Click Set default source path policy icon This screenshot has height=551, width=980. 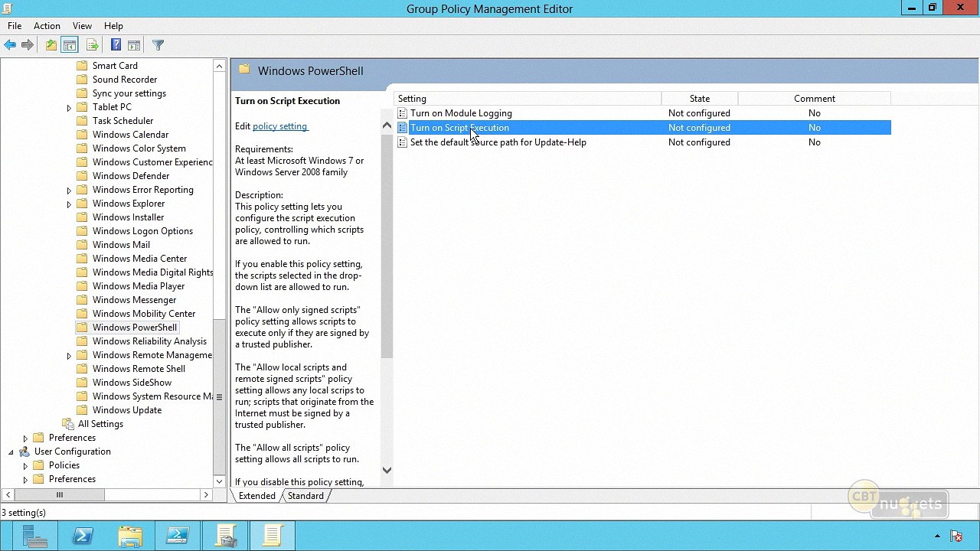click(403, 142)
